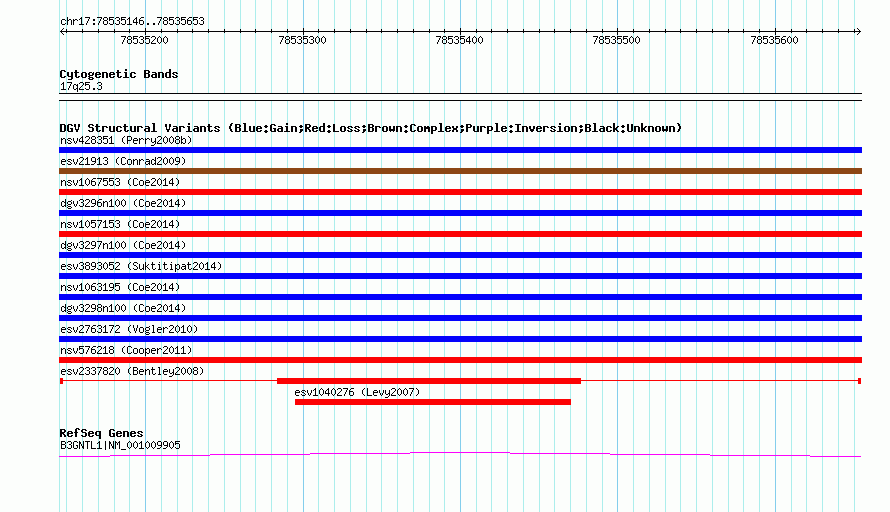Click the DGV Structural Variants track title
This screenshot has height=512, width=890.
coord(370,128)
